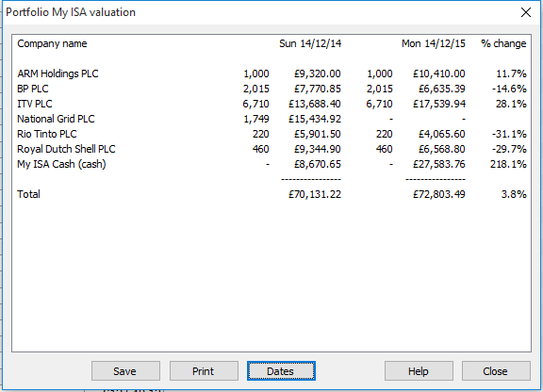543x392 pixels.
Task: Click the Save button
Action: click(x=125, y=371)
